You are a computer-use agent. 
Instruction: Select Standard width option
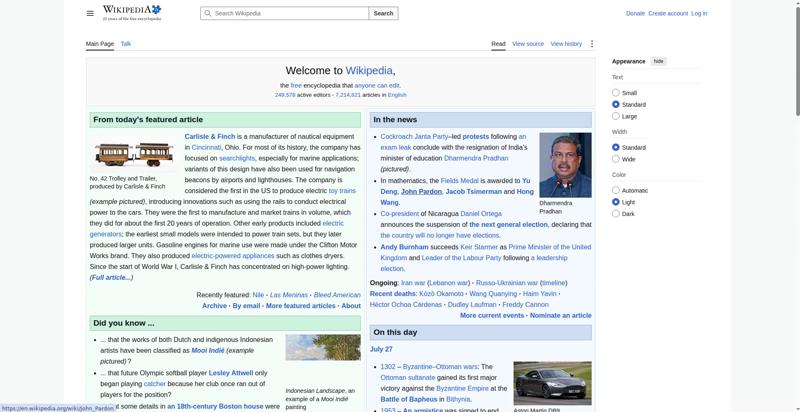click(616, 147)
